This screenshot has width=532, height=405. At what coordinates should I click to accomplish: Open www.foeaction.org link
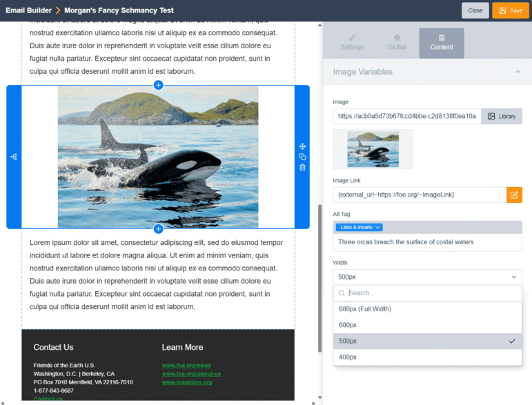pos(187,382)
